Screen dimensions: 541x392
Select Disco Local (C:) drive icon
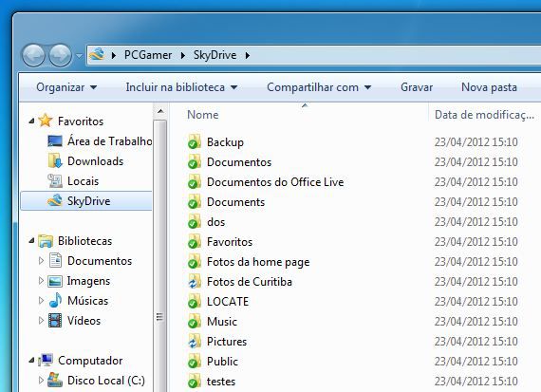pyautogui.click(x=55, y=380)
